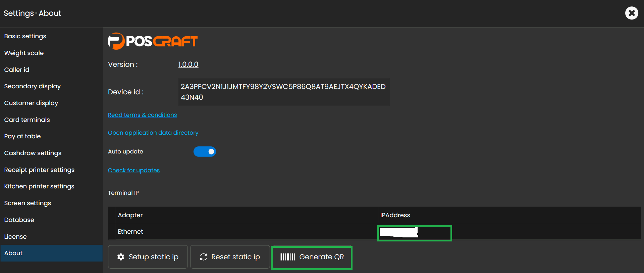The image size is (644, 273).
Task: Switch to Card terminals page
Action: tap(27, 120)
